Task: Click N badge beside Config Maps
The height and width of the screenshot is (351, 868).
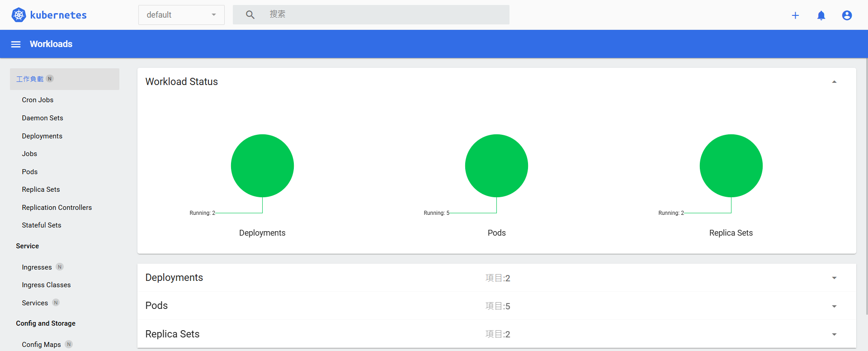Action: click(x=69, y=344)
